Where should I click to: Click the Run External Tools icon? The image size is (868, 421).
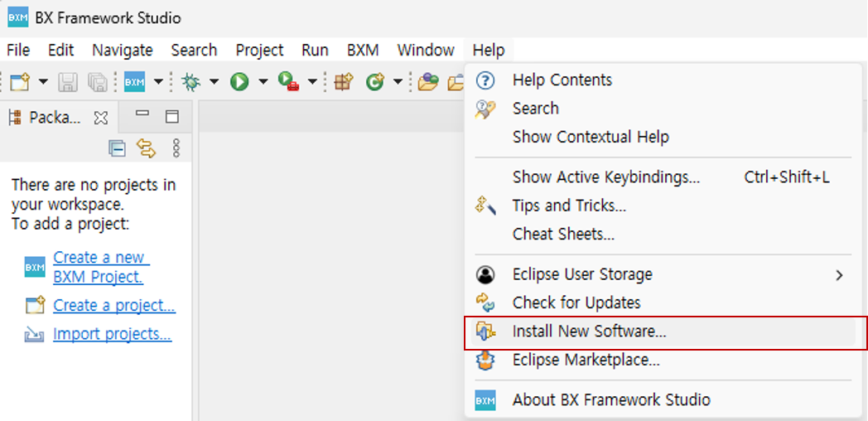(288, 82)
